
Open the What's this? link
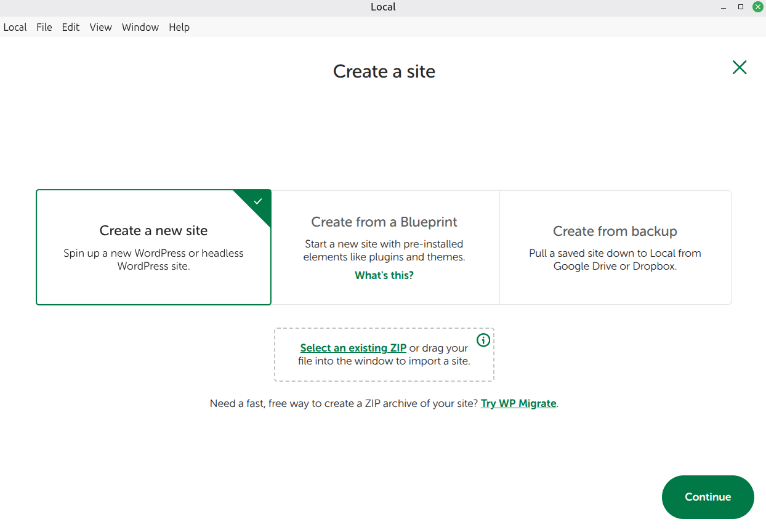[x=384, y=275]
